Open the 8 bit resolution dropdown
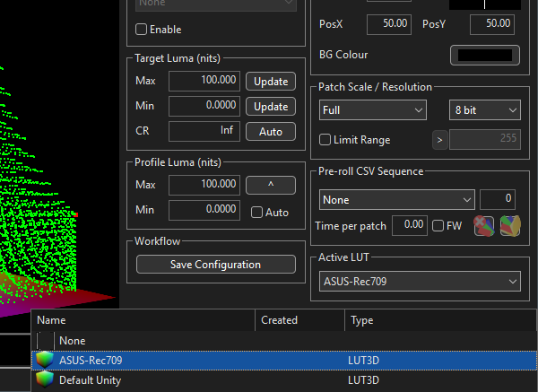 click(x=485, y=110)
